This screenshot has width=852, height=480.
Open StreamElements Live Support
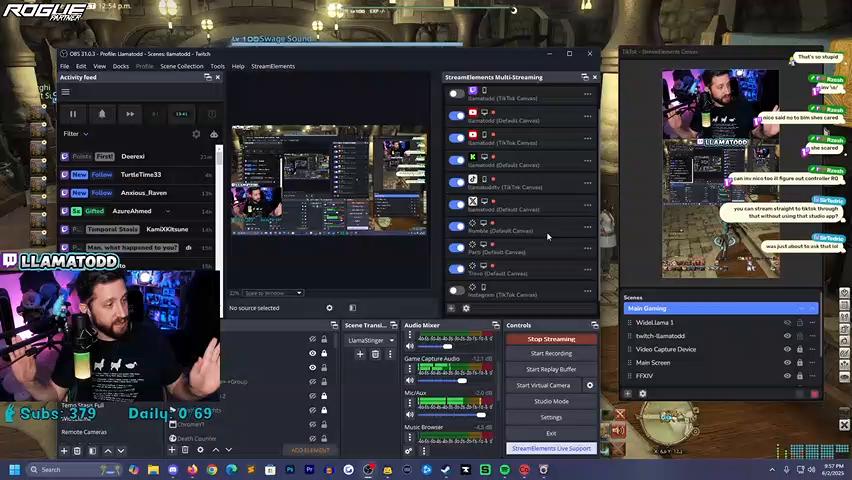[551, 448]
